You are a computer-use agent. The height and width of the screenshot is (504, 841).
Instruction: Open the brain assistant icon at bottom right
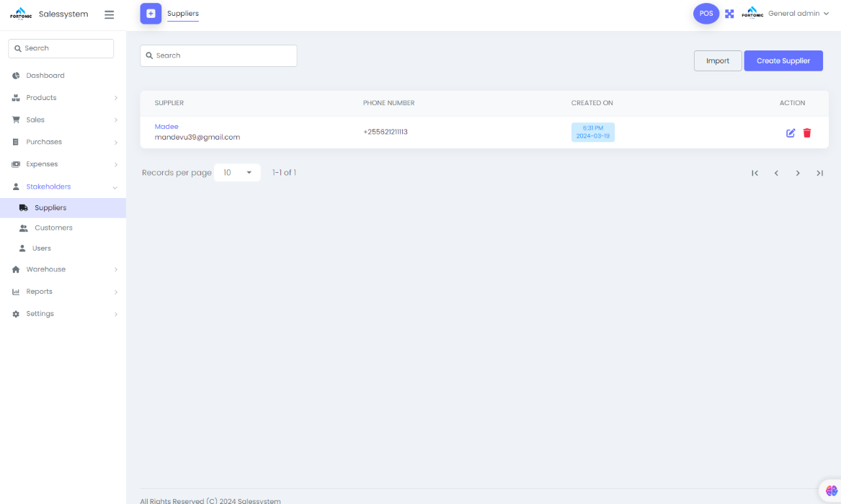[x=831, y=490]
